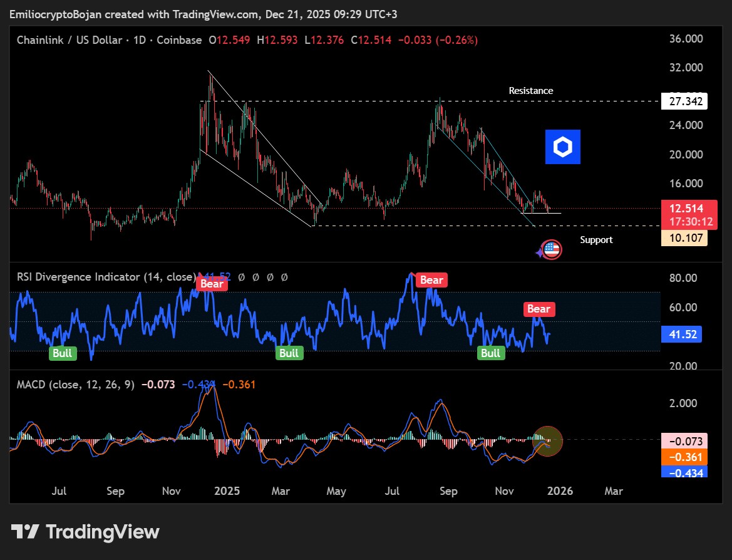Click the Resistance text annotation
The image size is (732, 560).
[x=530, y=91]
